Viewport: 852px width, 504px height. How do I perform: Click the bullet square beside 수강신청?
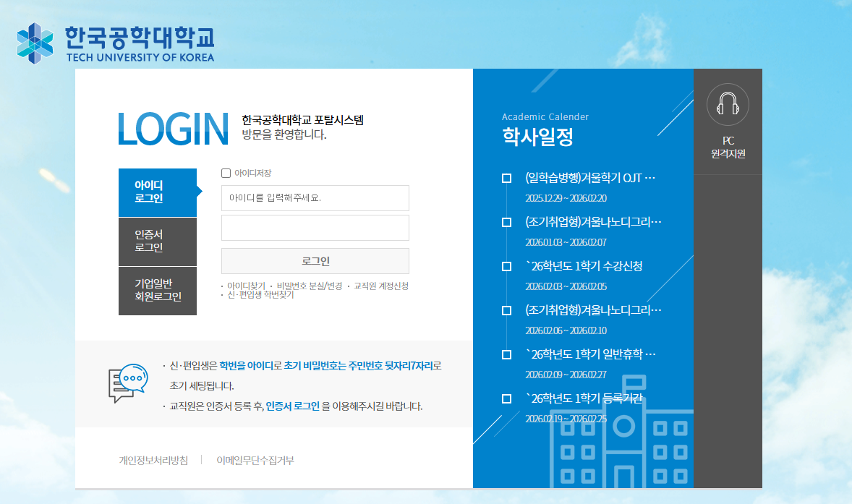point(506,266)
